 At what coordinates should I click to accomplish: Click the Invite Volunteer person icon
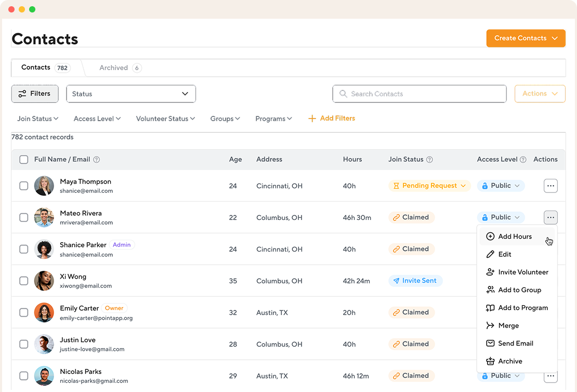pyautogui.click(x=490, y=272)
